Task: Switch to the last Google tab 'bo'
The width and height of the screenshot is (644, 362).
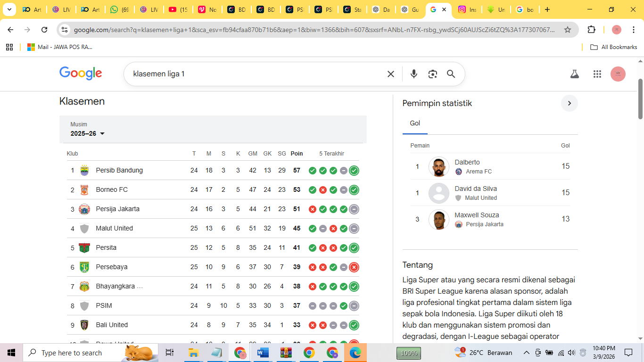Action: 525,9
